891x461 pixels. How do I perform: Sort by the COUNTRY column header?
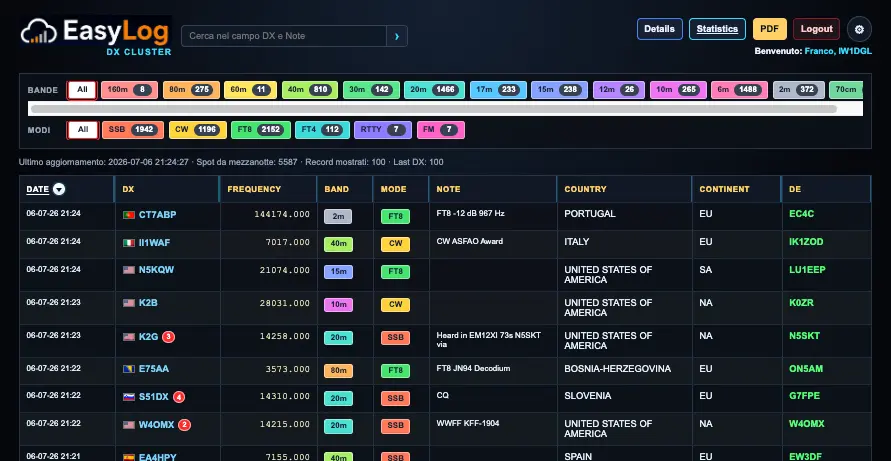585,189
